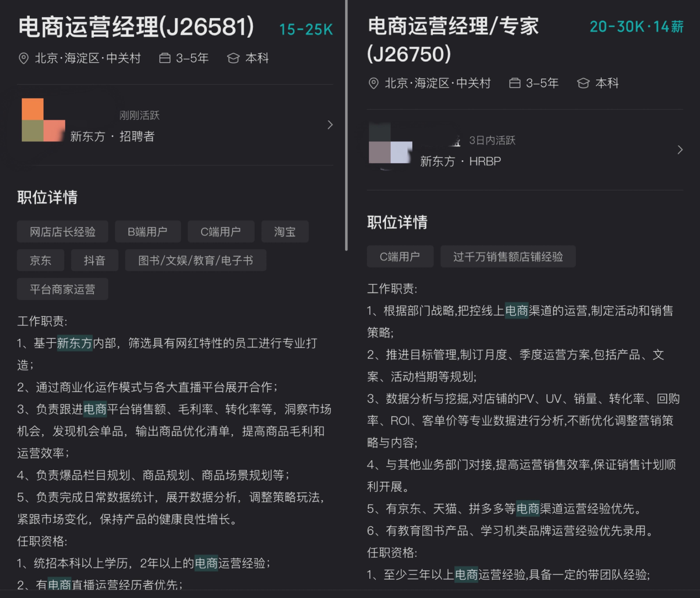Tap the 抖音 tag

click(95, 260)
